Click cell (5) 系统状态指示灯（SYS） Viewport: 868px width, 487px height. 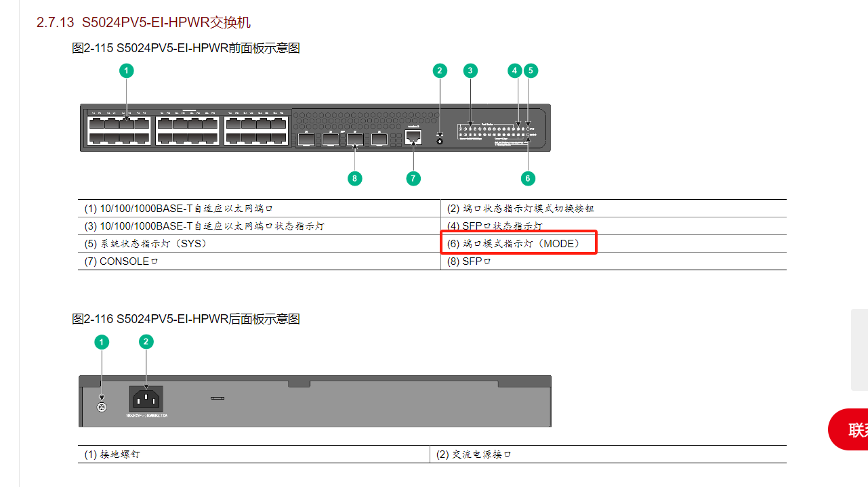tap(260, 244)
